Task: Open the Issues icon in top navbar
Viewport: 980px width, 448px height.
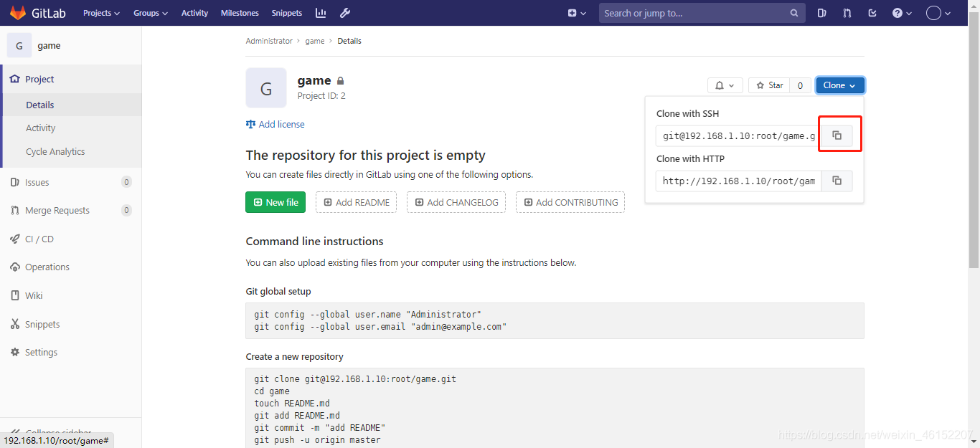Action: click(822, 13)
